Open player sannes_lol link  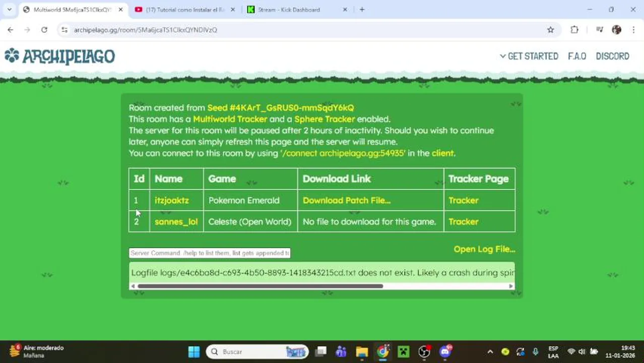point(176,221)
